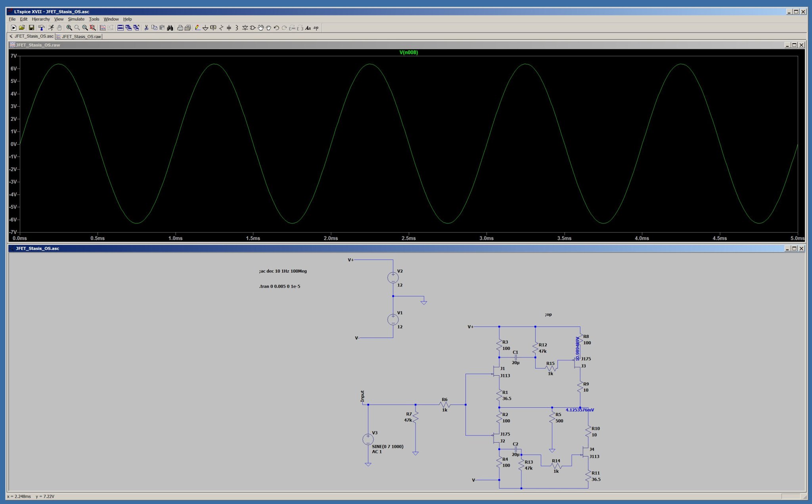
Task: Switch to JFET_Stasis_OS.asc tab
Action: pos(31,36)
